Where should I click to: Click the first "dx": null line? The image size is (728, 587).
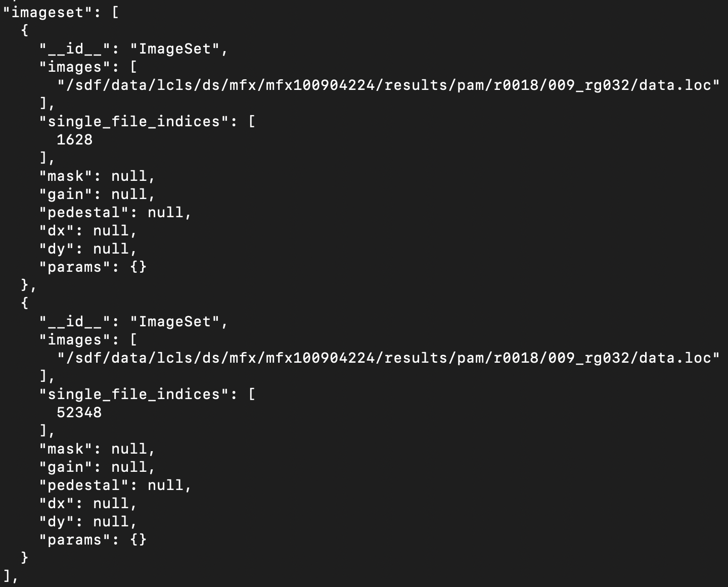[x=88, y=230]
